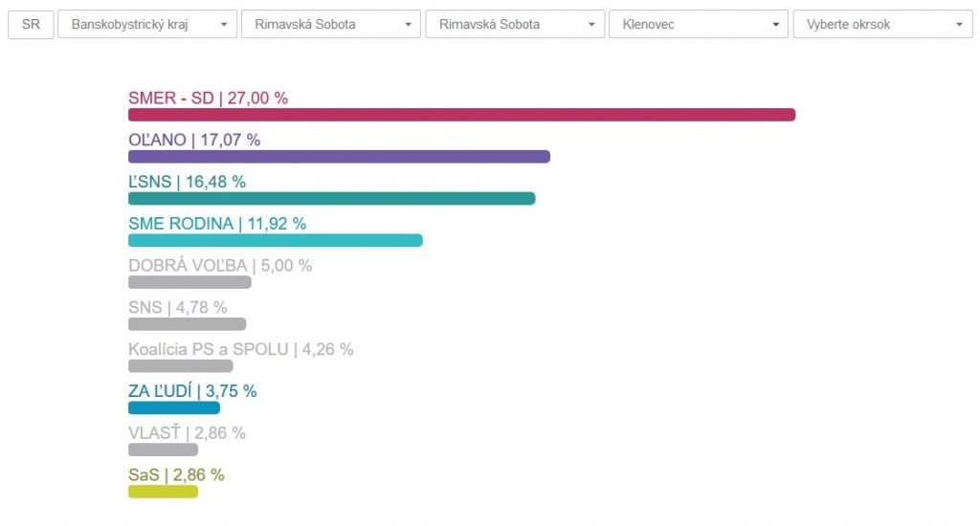Image resolution: width=980 pixels, height=526 pixels.
Task: Open the Banskobystrický kraj region dropdown
Action: 147,25
